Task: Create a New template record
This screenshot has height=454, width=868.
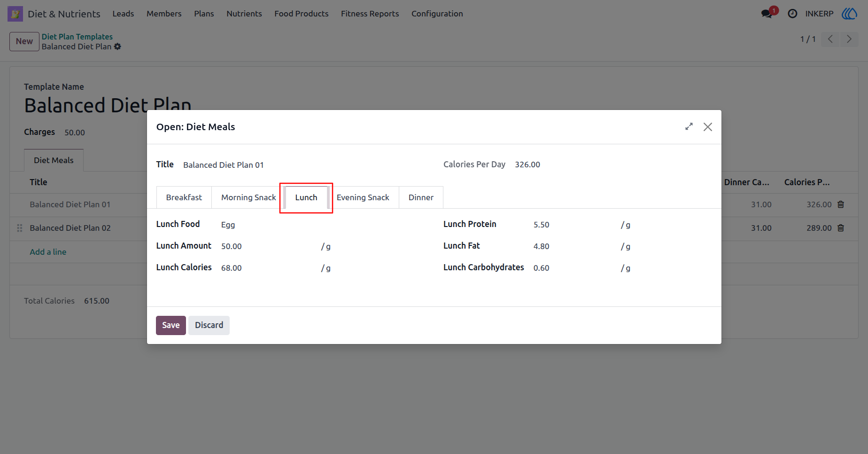Action: click(x=24, y=41)
